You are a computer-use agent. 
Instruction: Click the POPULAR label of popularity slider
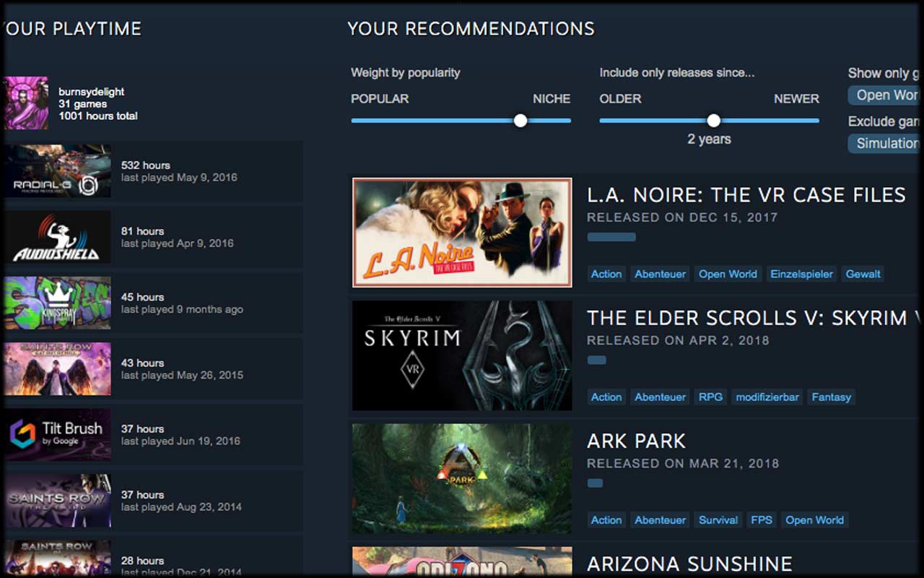coord(380,99)
